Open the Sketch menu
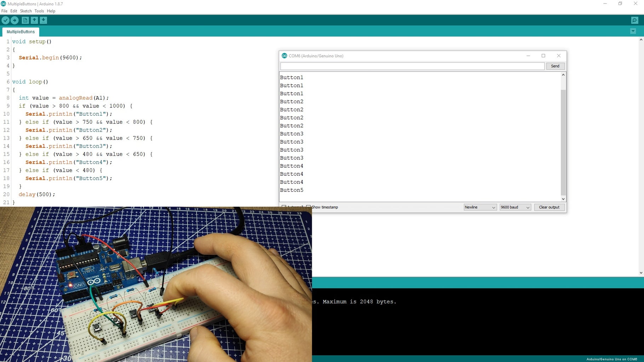This screenshot has height=362, width=644. [25, 11]
